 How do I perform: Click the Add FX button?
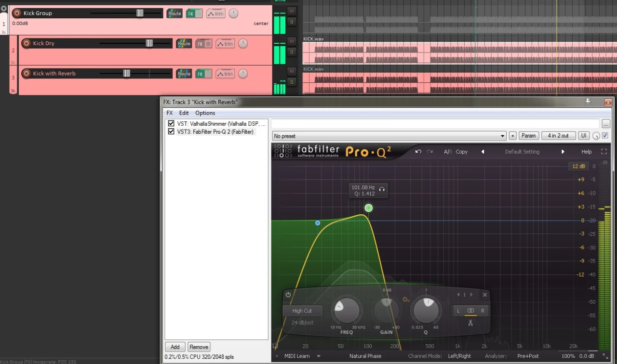coord(175,347)
